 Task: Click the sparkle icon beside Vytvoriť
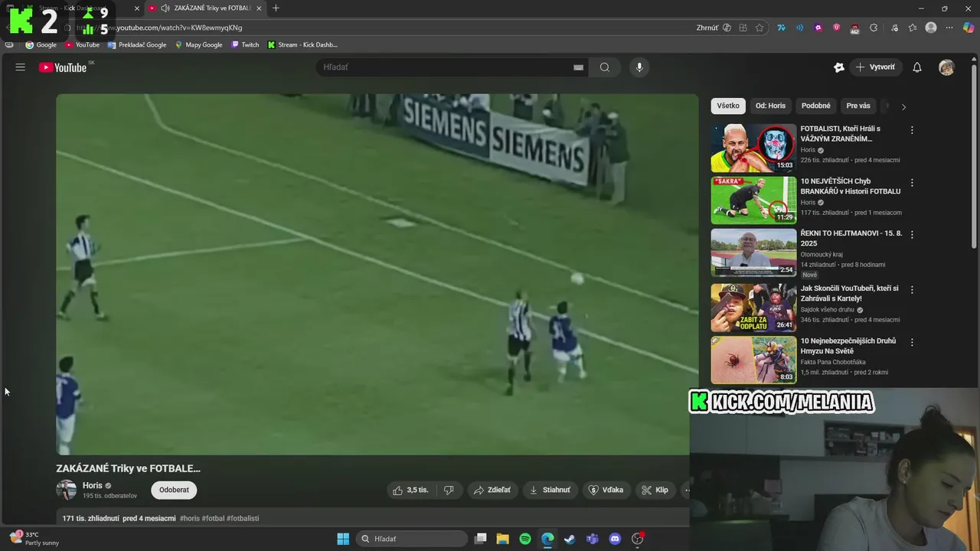coord(839,67)
